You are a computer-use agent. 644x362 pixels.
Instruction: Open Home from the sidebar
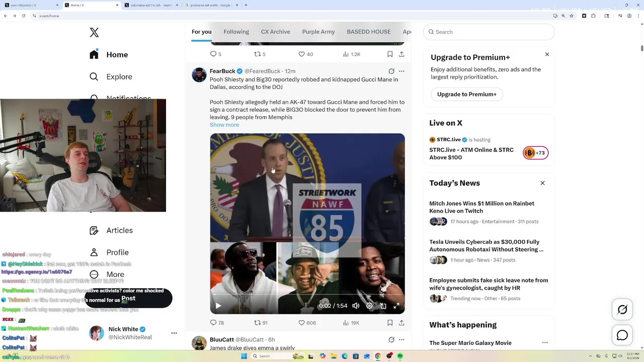pyautogui.click(x=109, y=55)
